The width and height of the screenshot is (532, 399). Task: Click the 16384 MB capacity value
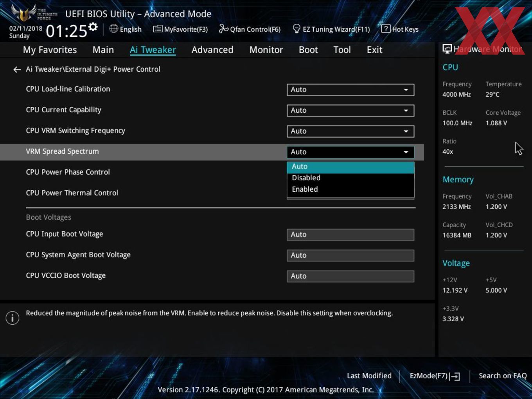coord(457,235)
